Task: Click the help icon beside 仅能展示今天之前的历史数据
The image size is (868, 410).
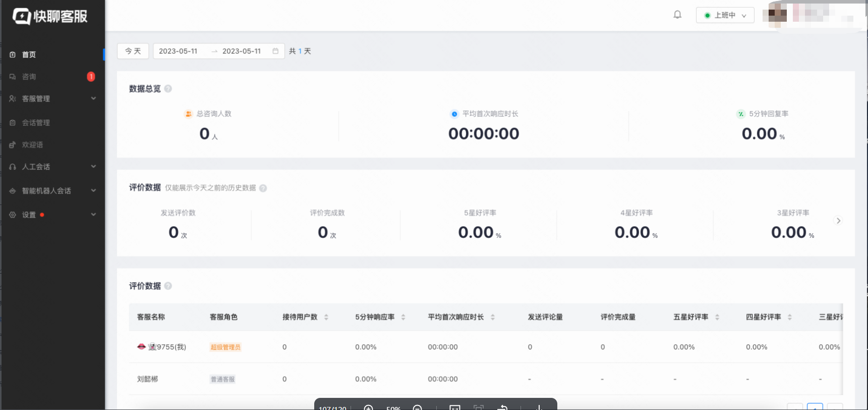Action: coord(263,188)
